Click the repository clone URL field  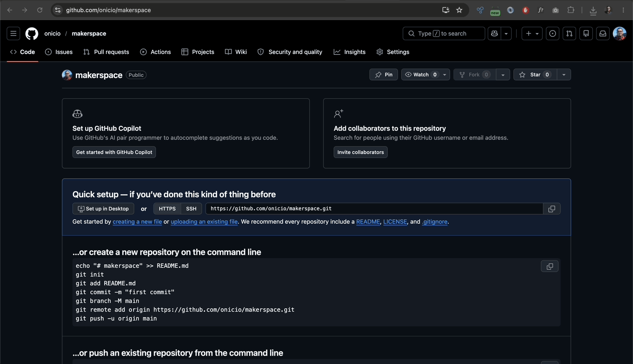point(374,209)
